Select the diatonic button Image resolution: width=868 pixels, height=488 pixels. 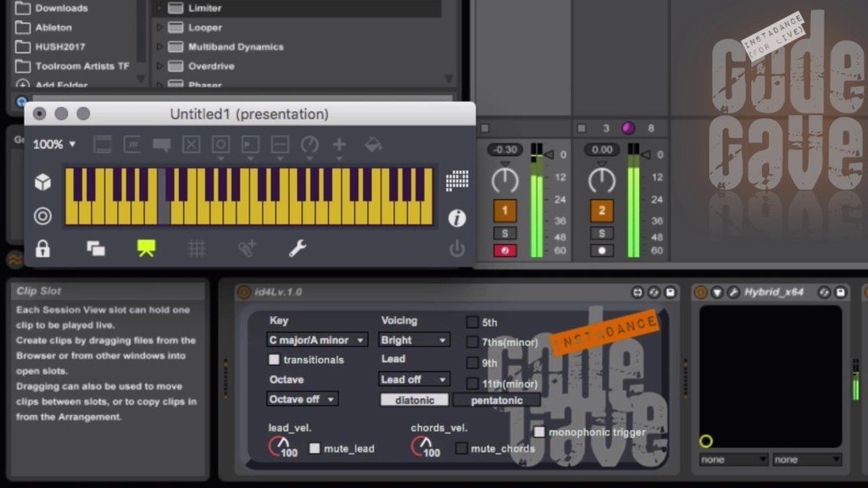coord(414,400)
